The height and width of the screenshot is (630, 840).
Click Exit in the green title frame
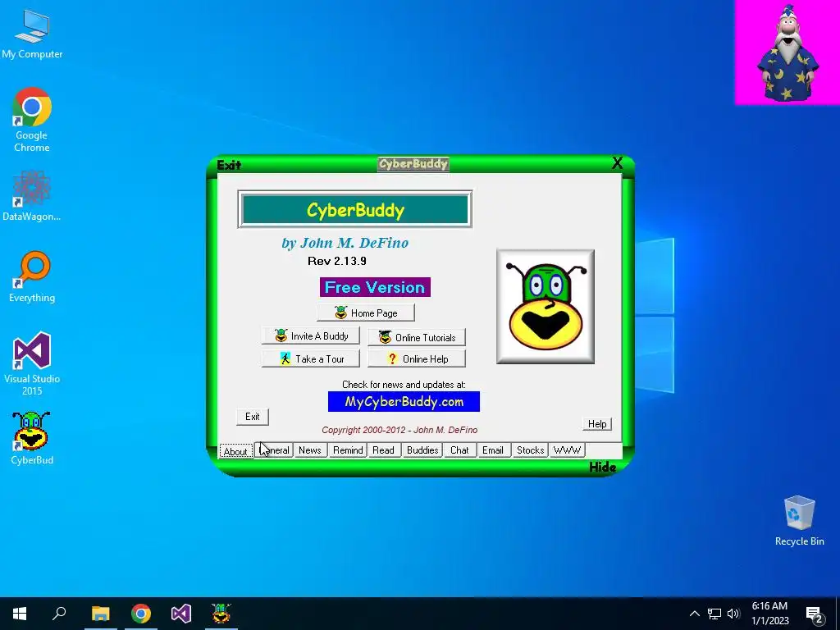(x=229, y=165)
